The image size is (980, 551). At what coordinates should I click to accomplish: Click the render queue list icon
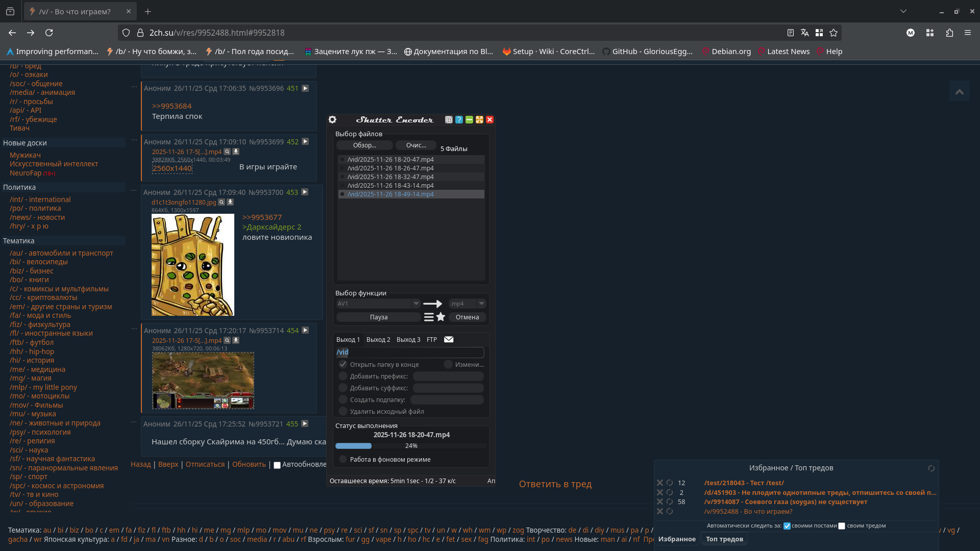(429, 317)
